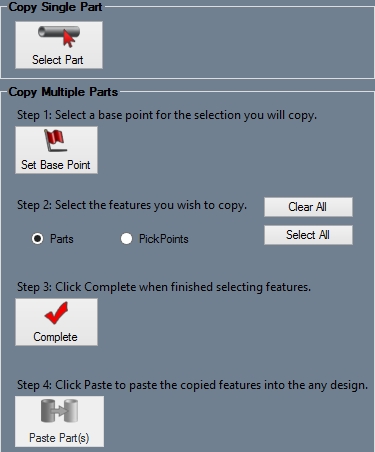
Task: Click the 'Copy Single Part' group header
Action: coord(55,7)
